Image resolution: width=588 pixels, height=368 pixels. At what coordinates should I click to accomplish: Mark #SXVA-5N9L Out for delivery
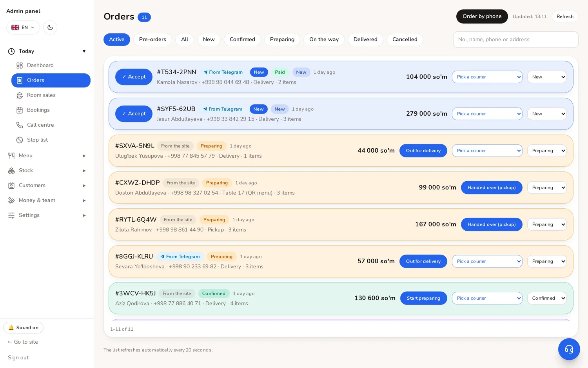coord(423,151)
